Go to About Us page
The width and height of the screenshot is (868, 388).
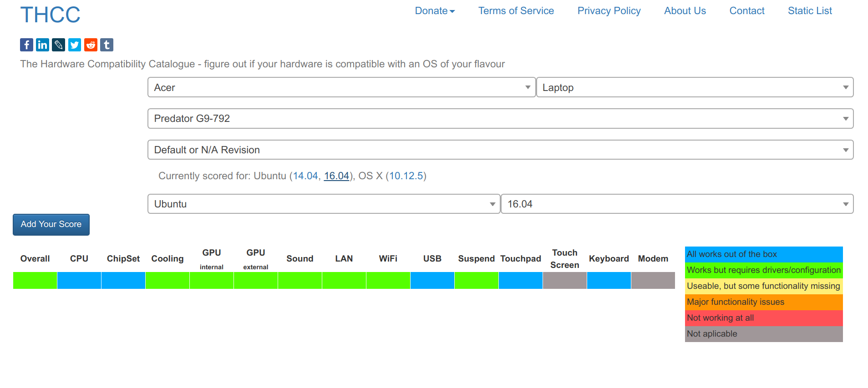pos(685,11)
